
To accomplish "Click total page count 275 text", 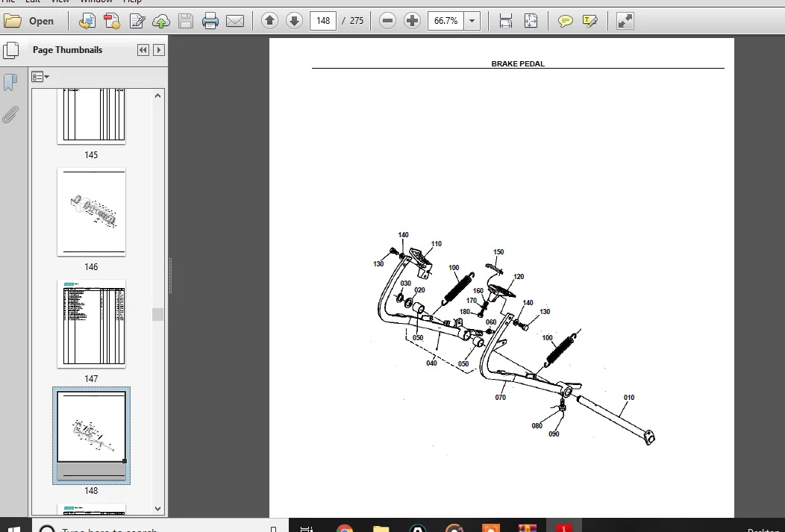I will click(x=357, y=21).
